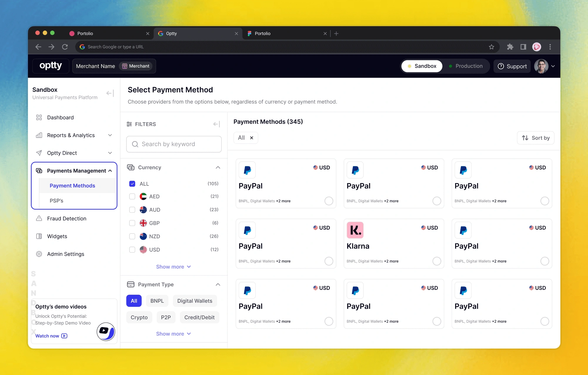This screenshot has width=588, height=375.
Task: Click the Optty Direct send icon
Action: pyautogui.click(x=40, y=153)
